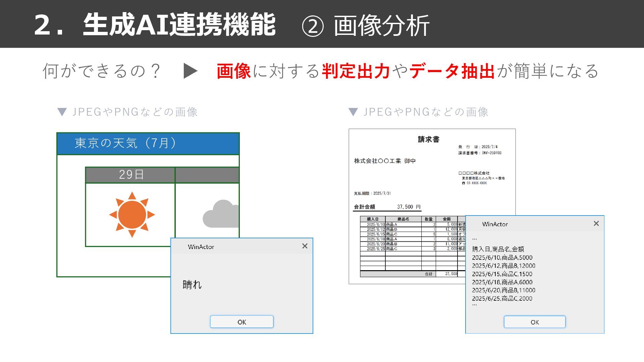Click the 2025/6/25 date cell in invoice table
Viewport: 644px width, 362px height.
click(373, 249)
